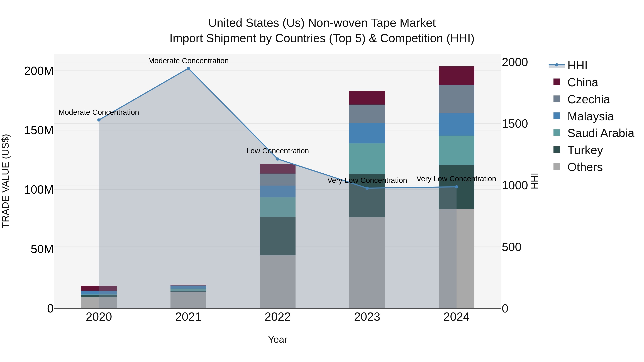Click the China maroon legend swatch

557,82
